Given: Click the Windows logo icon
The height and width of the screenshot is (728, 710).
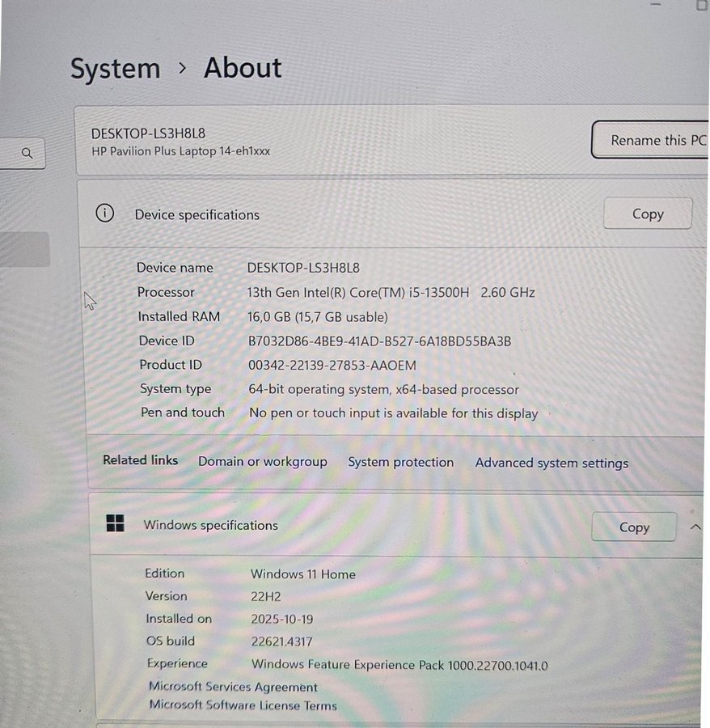Looking at the screenshot, I should tap(115, 523).
